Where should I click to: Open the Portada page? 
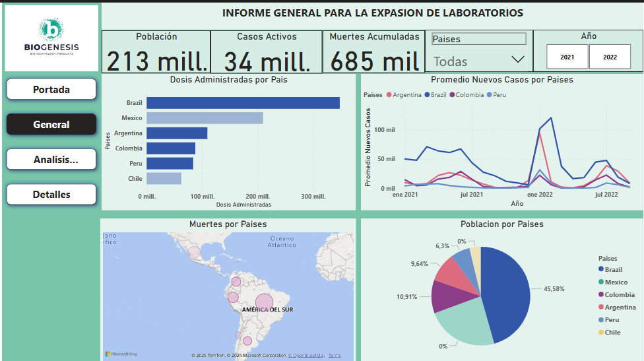coord(51,89)
